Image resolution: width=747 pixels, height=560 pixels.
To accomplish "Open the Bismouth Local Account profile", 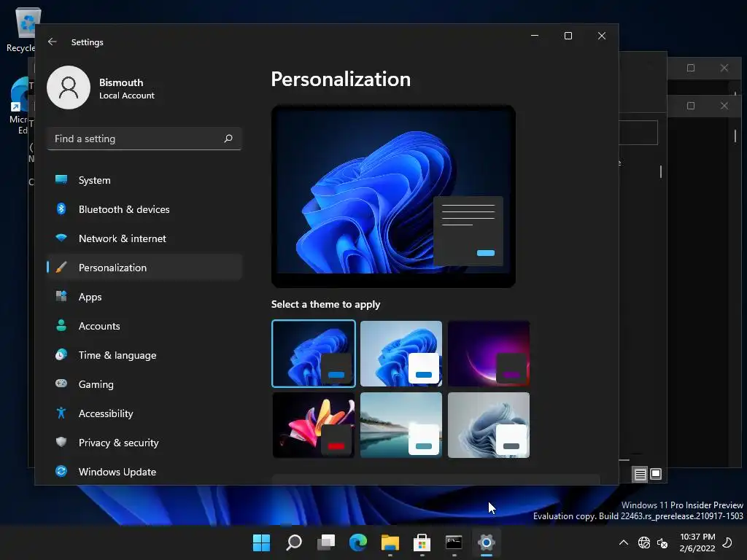I will click(101, 87).
